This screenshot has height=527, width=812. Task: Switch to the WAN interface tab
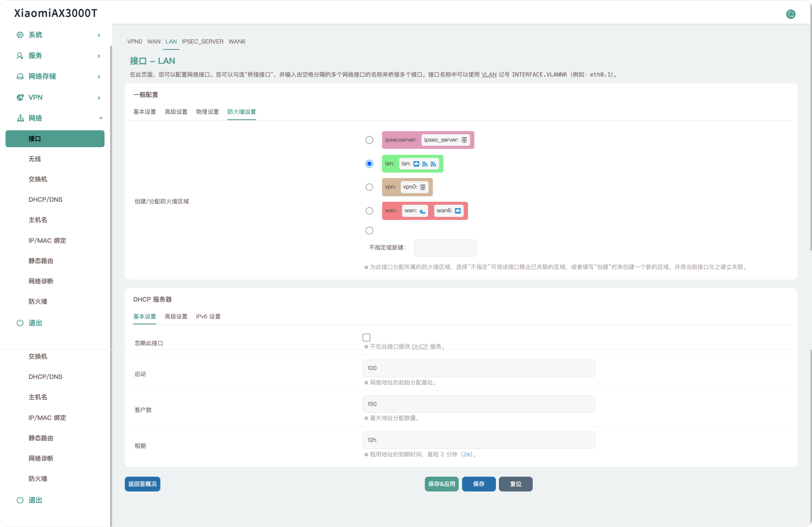coord(154,41)
